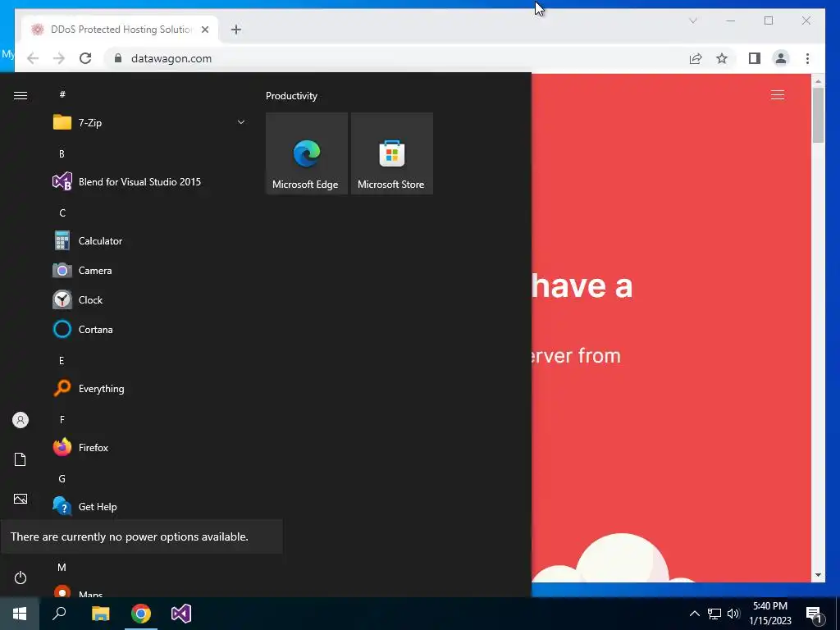
Task: Click the letter G section header
Action: (x=62, y=479)
